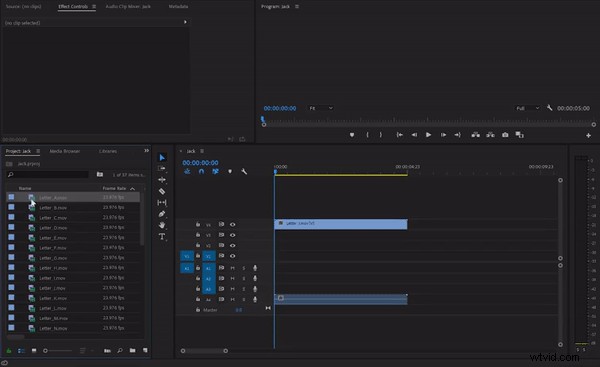Select the Effect Controls tab

point(73,7)
